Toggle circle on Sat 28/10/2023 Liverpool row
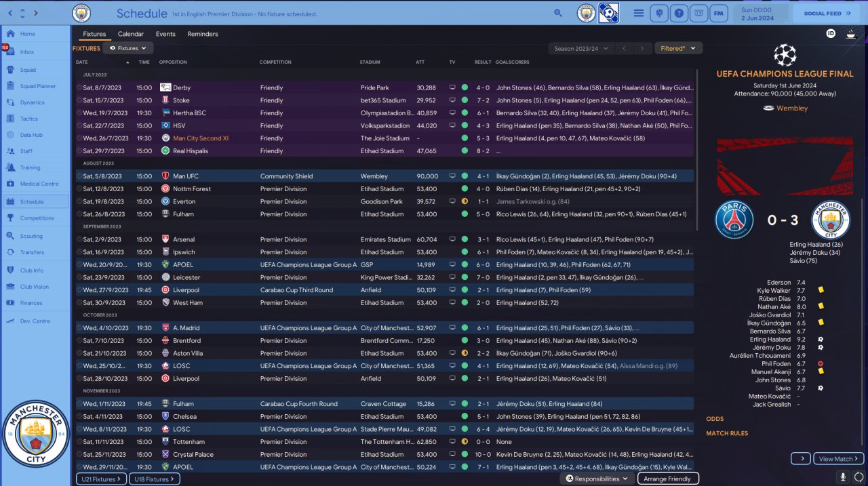The image size is (868, 486). coord(79,378)
